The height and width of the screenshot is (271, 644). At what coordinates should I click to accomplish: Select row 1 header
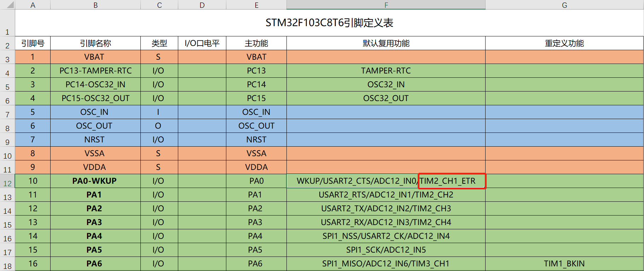[7, 23]
